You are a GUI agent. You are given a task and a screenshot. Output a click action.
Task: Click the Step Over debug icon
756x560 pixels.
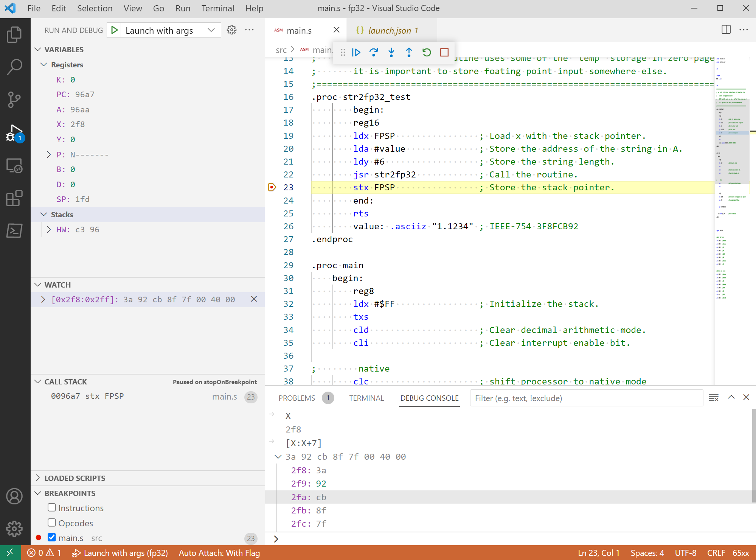[374, 52]
